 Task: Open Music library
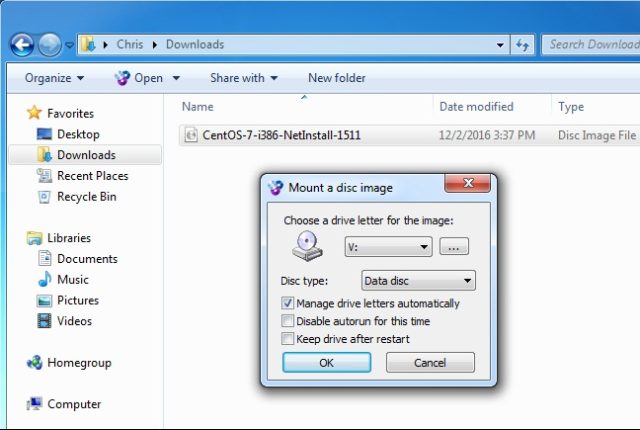click(73, 279)
